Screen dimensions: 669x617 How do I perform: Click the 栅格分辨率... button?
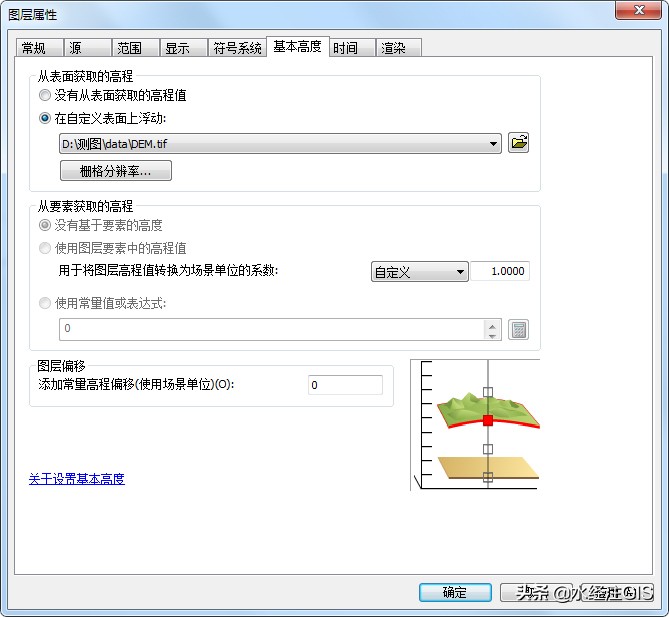[116, 171]
